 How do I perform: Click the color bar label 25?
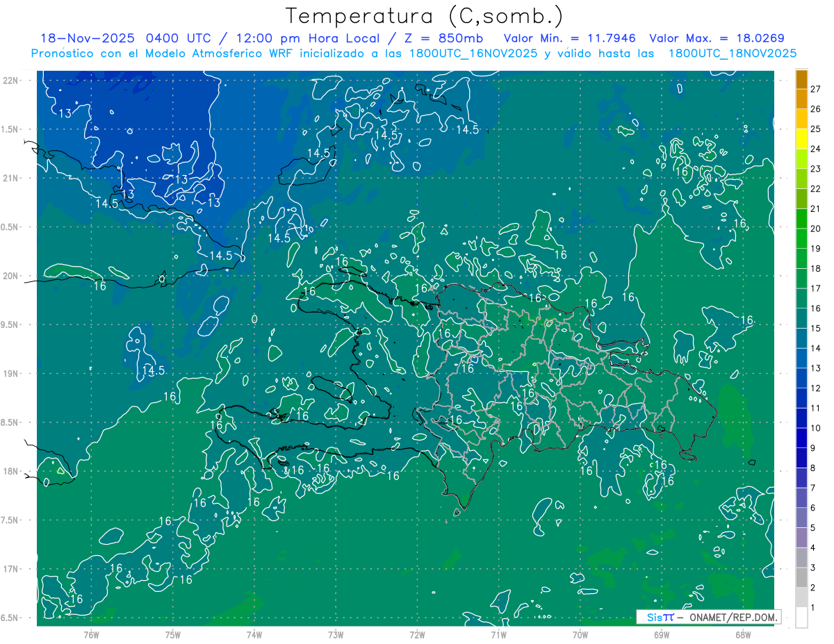coord(816,129)
